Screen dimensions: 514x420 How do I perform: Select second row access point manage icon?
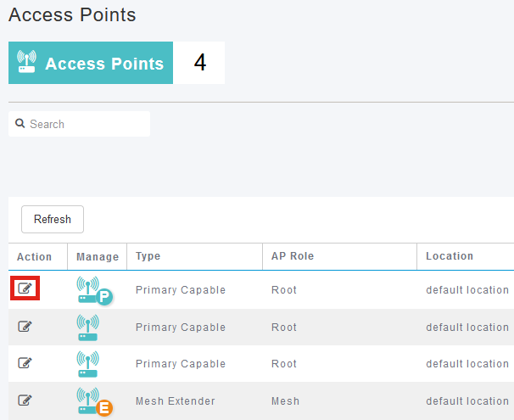click(x=87, y=328)
